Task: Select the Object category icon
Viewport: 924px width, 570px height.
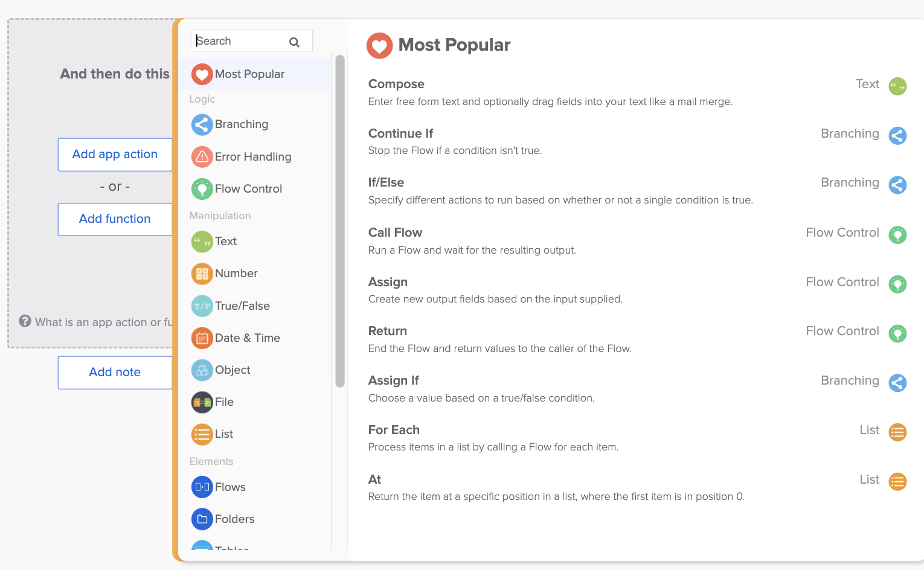Action: coord(202,370)
